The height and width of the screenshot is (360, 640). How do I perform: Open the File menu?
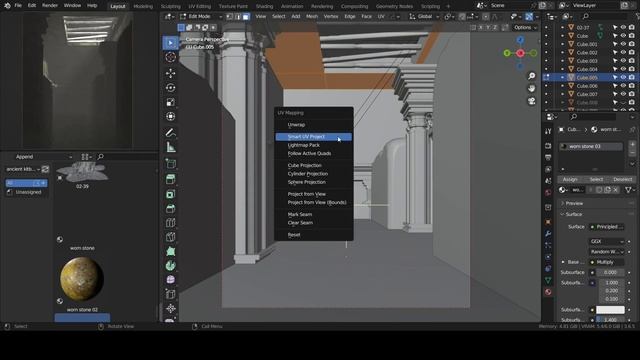(18, 6)
